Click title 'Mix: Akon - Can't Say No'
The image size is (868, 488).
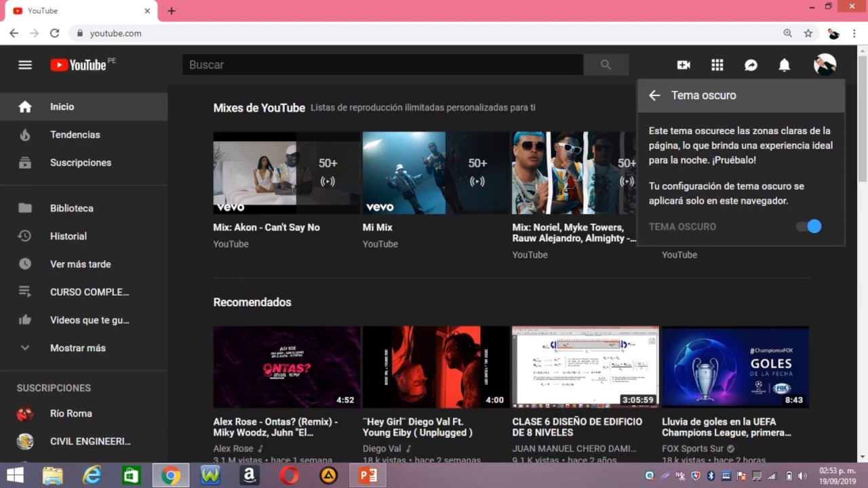tap(267, 227)
